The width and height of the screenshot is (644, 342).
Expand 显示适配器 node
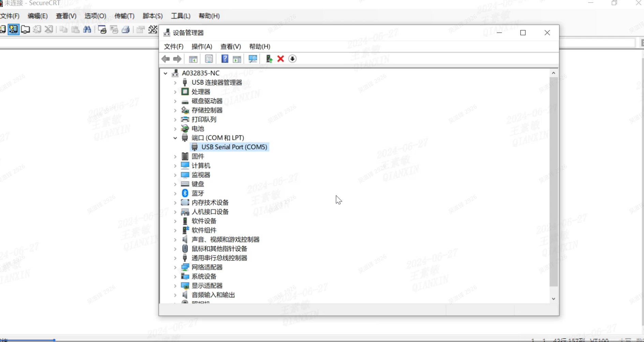[175, 286]
